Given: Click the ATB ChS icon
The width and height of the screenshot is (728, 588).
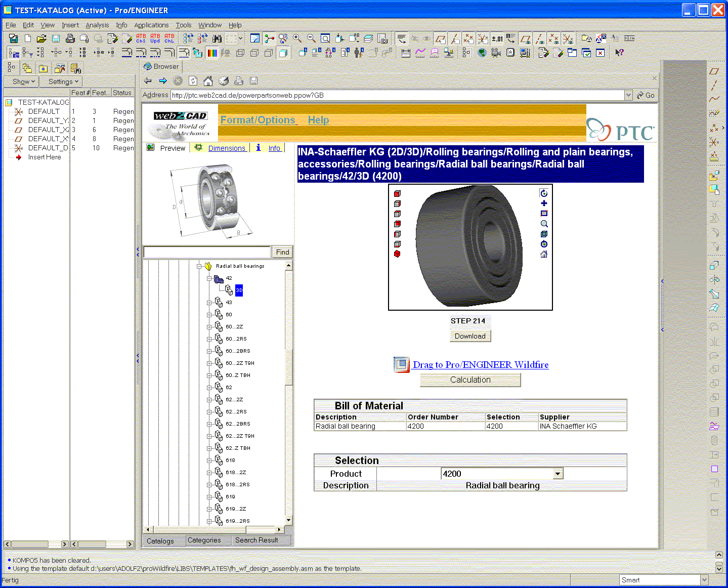Looking at the screenshot, I should 141,38.
